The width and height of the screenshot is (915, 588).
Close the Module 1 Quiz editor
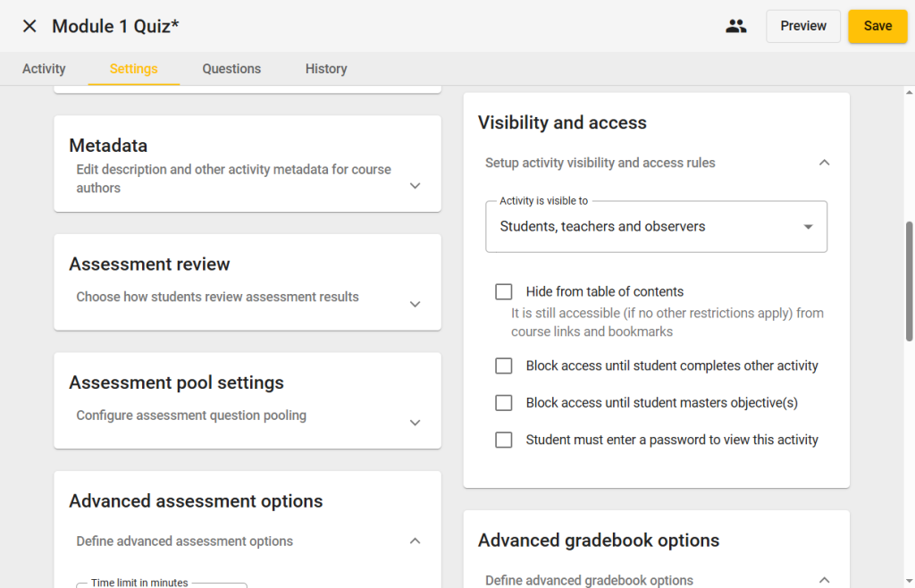coord(29,26)
